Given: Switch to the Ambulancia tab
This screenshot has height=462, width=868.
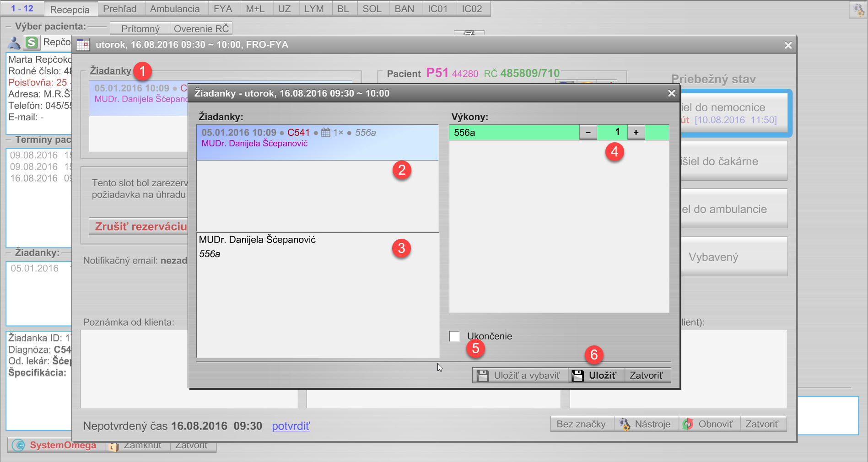Looking at the screenshot, I should (175, 9).
